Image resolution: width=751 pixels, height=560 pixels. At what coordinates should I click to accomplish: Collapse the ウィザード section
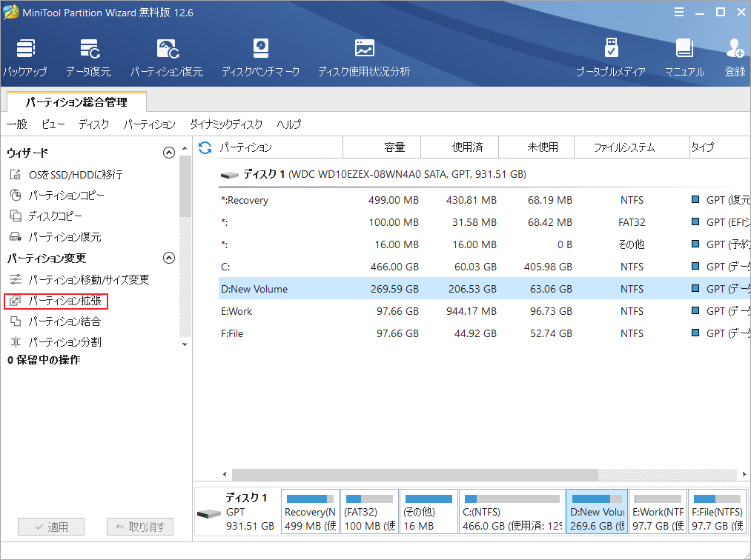coord(168,153)
